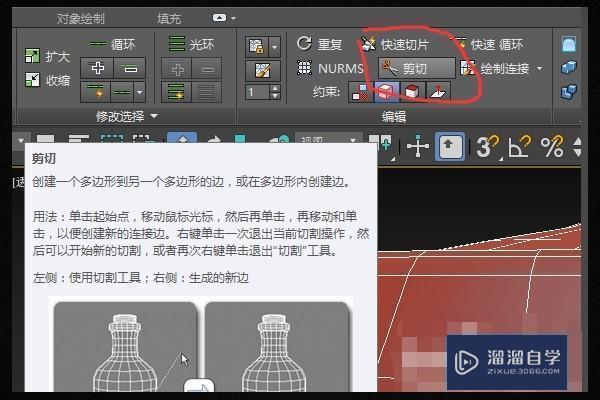Activate the 剪切 (Cut) tool
600x400 pixels.
click(x=417, y=68)
